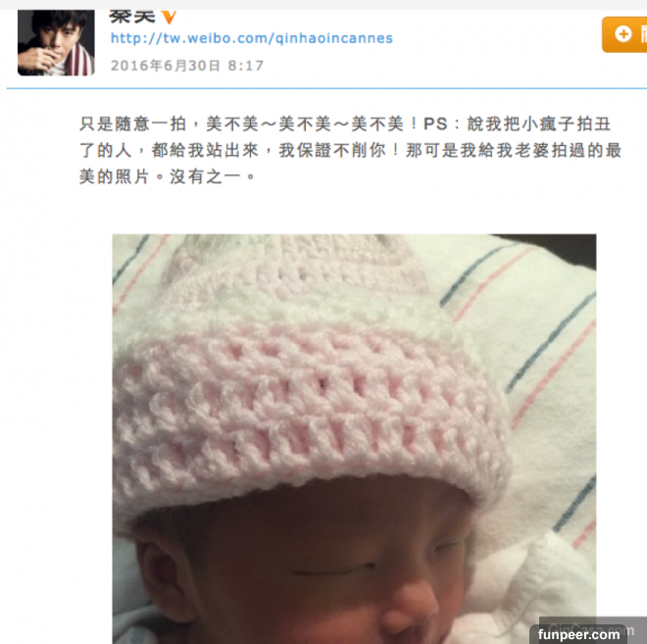Click first post line starting 只是隨意一拍
647x644 pixels.
point(345,124)
